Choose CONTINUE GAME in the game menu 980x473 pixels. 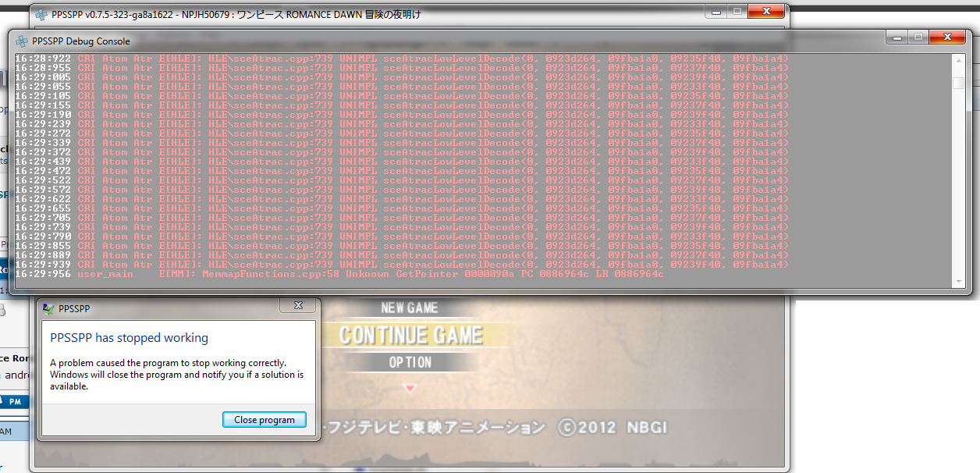pyautogui.click(x=411, y=336)
